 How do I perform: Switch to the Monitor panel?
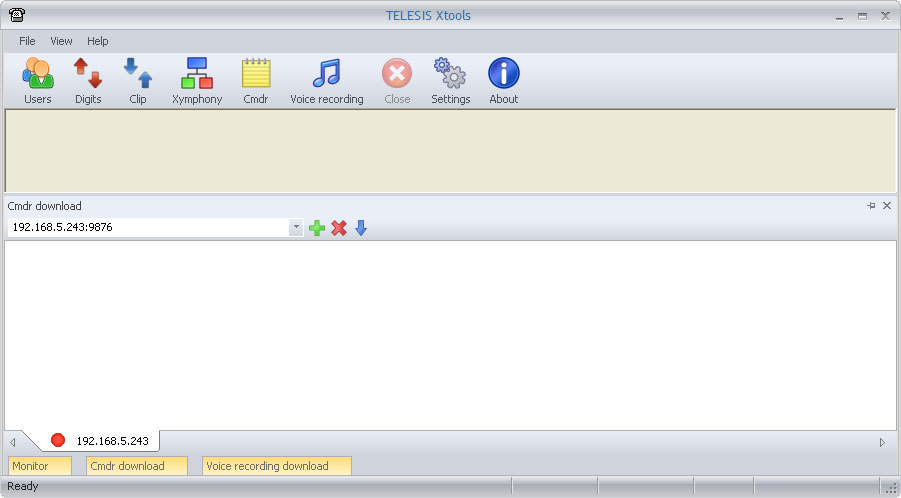point(40,466)
